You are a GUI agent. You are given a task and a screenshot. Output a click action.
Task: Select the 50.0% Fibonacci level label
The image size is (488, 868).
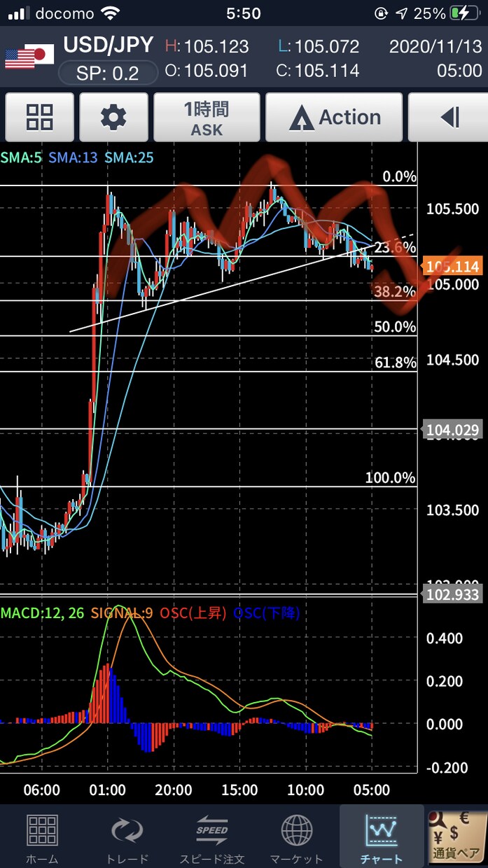pyautogui.click(x=396, y=327)
